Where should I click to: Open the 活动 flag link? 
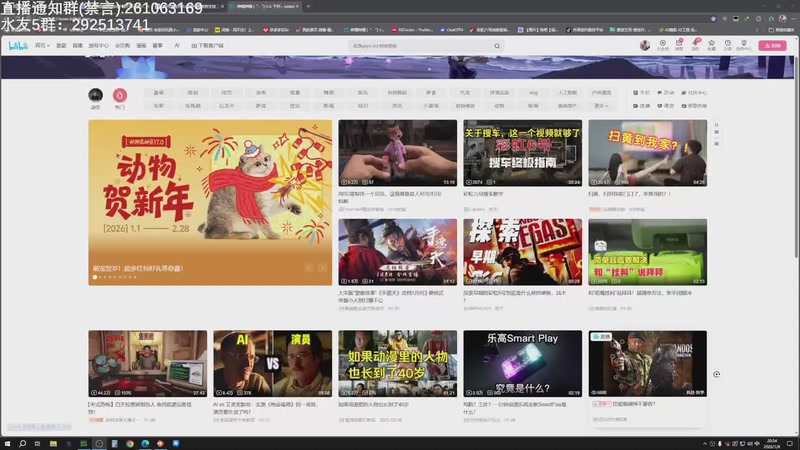pyautogui.click(x=666, y=93)
